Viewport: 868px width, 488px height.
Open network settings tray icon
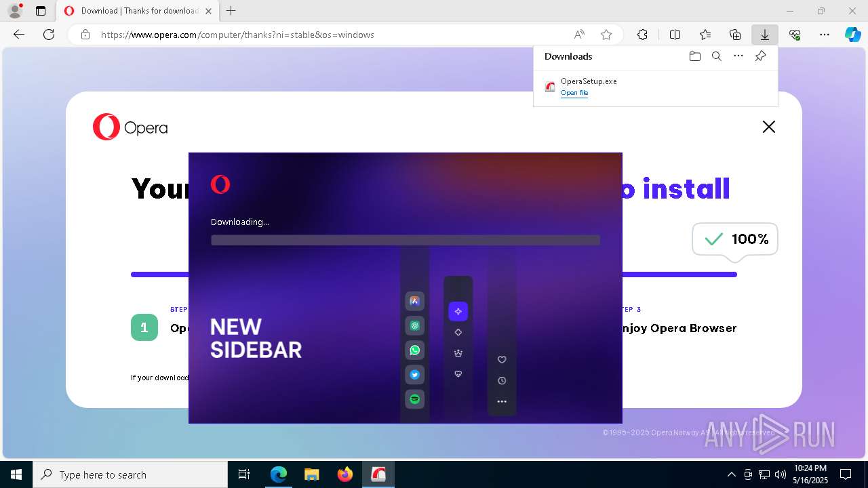click(764, 474)
